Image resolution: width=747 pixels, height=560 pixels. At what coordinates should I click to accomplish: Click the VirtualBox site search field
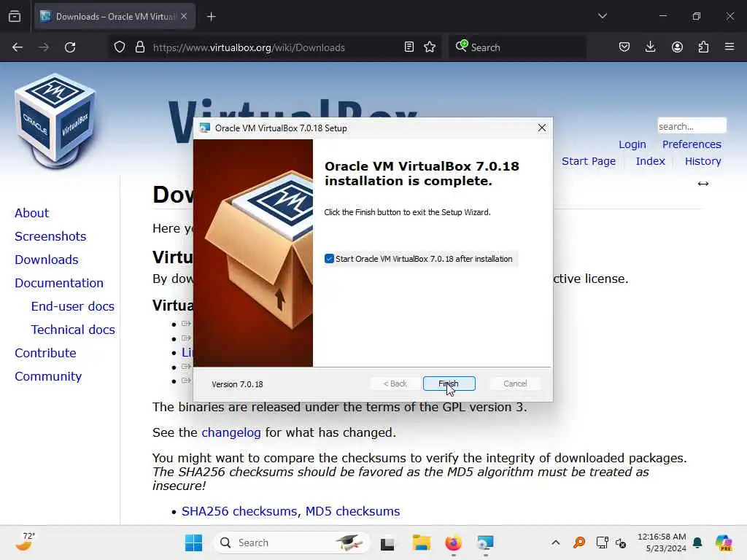coord(692,126)
